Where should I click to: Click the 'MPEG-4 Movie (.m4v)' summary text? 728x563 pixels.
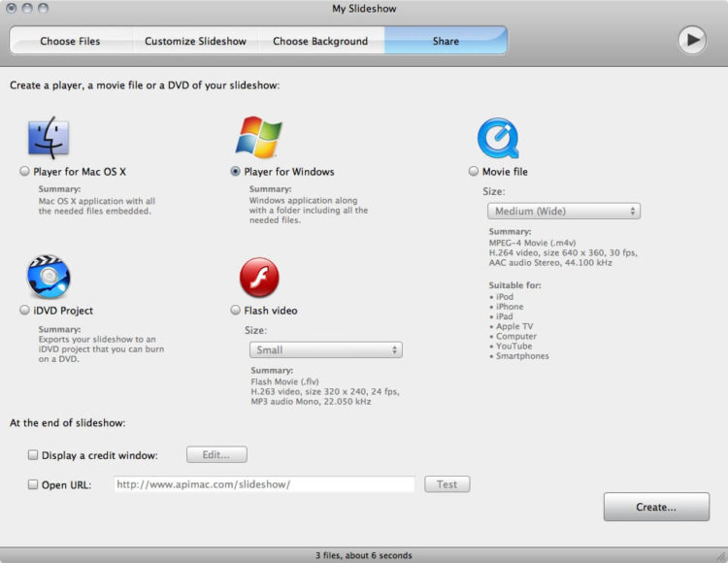(x=533, y=243)
